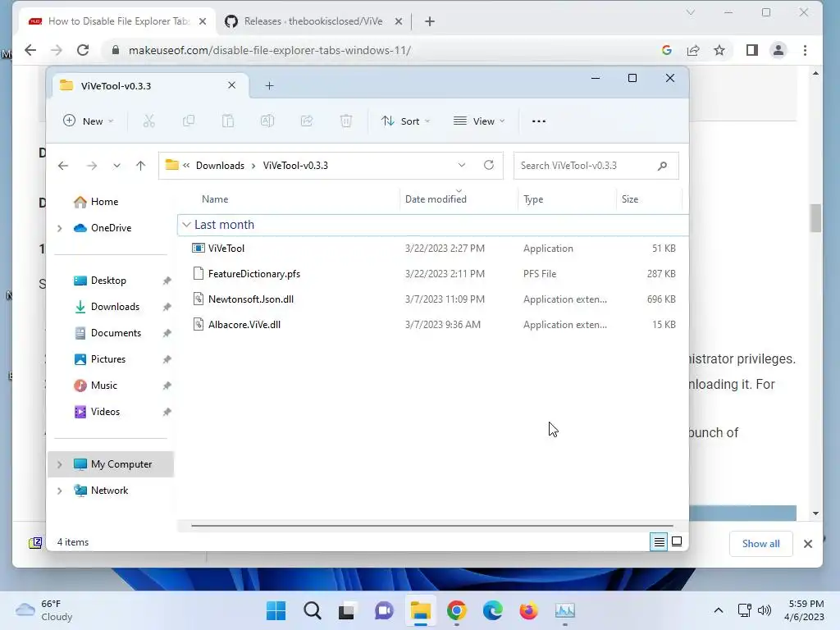Viewport: 840px width, 630px height.
Task: Go up one folder level in Explorer
Action: coord(141,166)
